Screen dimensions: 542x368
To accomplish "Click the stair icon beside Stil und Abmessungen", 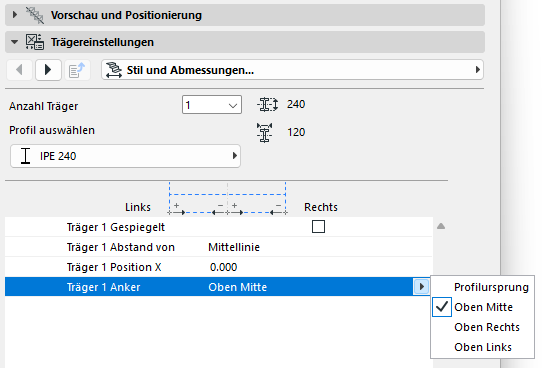I will tap(114, 70).
